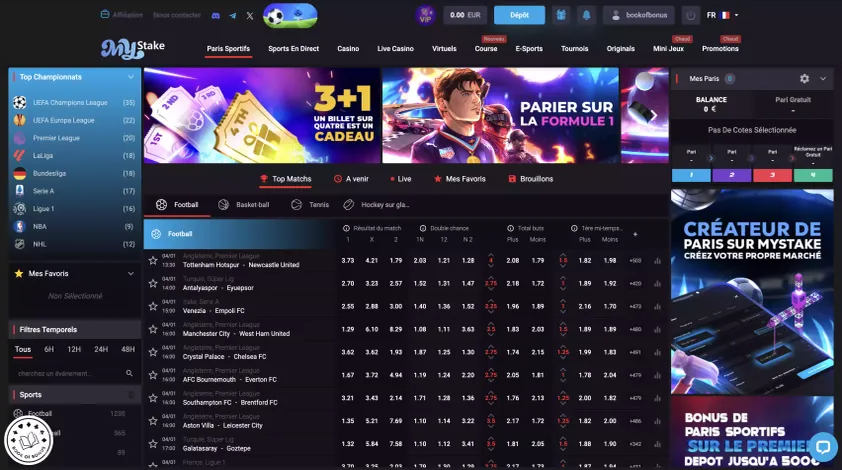
Task: Open Live Casino menu
Action: 395,48
